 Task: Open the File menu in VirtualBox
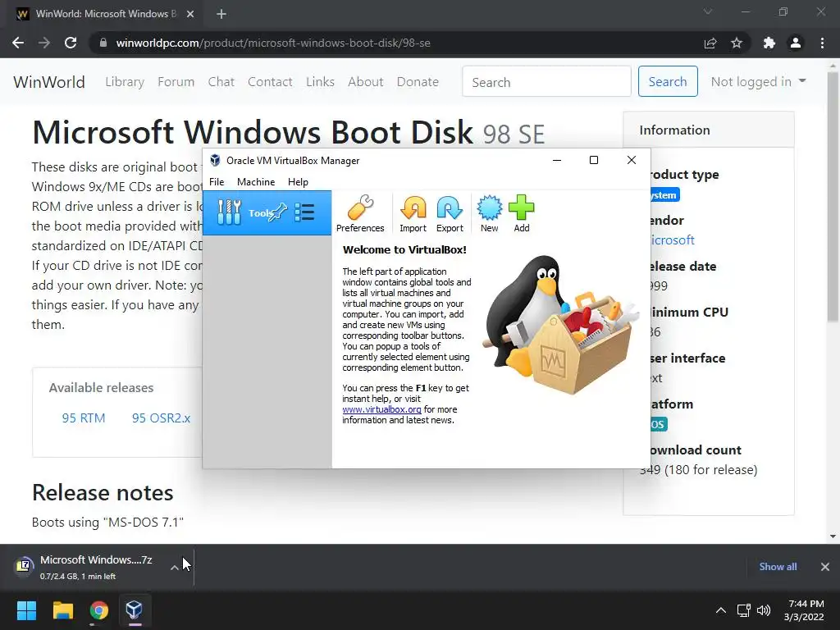click(x=217, y=181)
